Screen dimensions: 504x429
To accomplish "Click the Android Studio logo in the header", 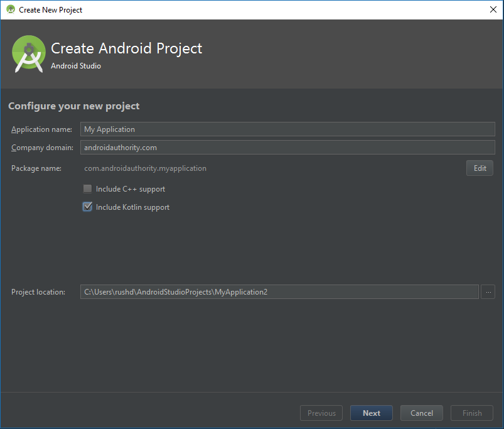I will (x=29, y=53).
